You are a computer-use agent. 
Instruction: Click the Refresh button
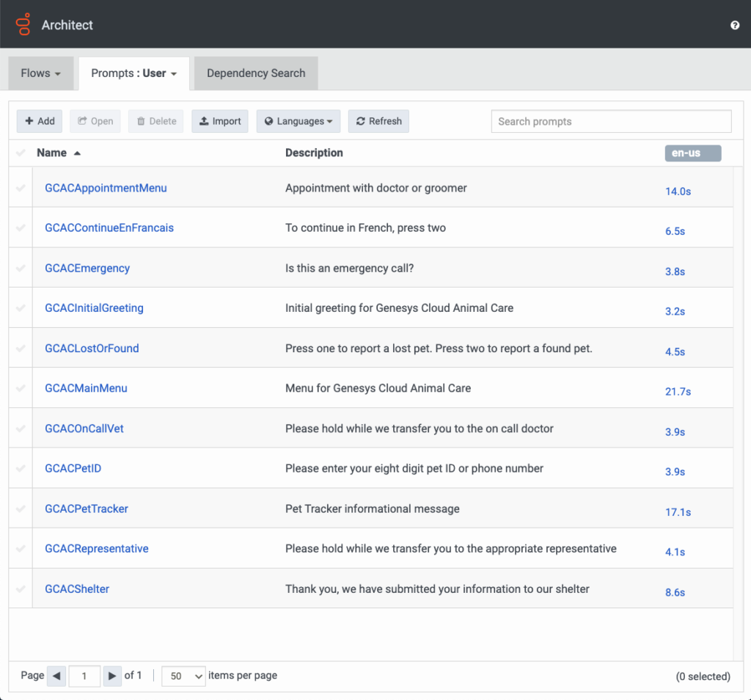pyautogui.click(x=378, y=121)
